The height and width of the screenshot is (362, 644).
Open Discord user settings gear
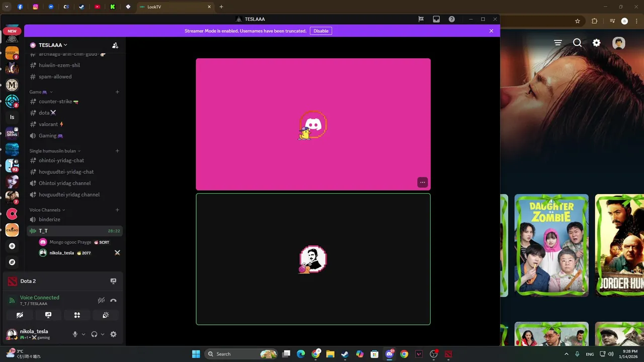tap(113, 334)
